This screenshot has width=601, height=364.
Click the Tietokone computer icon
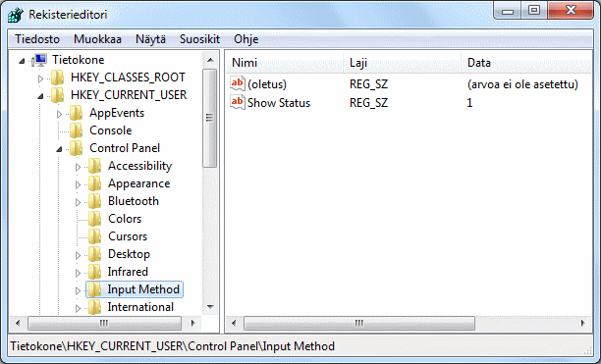click(x=39, y=60)
